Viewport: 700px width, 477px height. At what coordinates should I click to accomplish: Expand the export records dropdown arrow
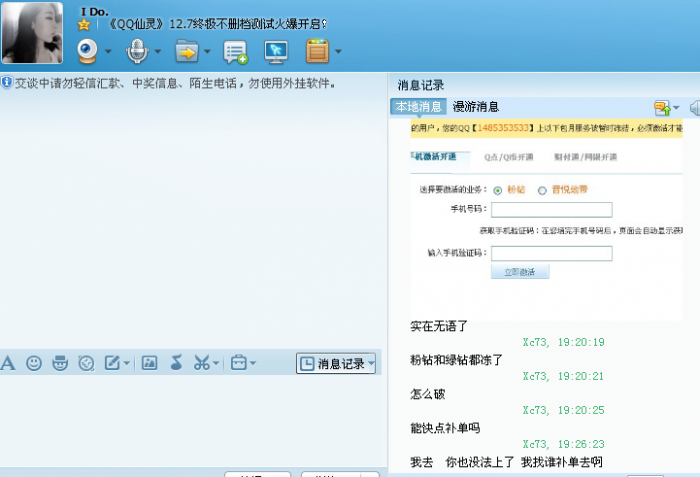tap(676, 108)
